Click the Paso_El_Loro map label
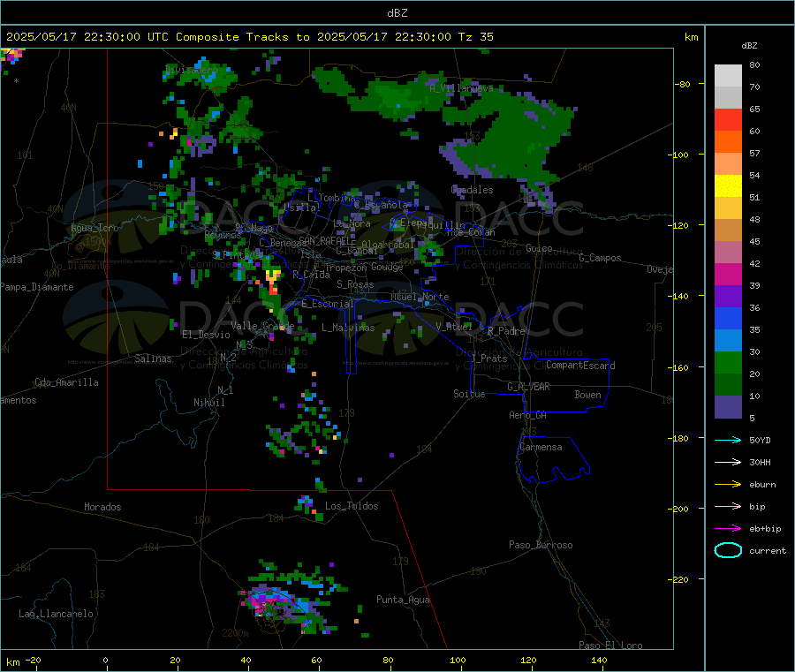Image resolution: width=795 pixels, height=672 pixels. [610, 646]
